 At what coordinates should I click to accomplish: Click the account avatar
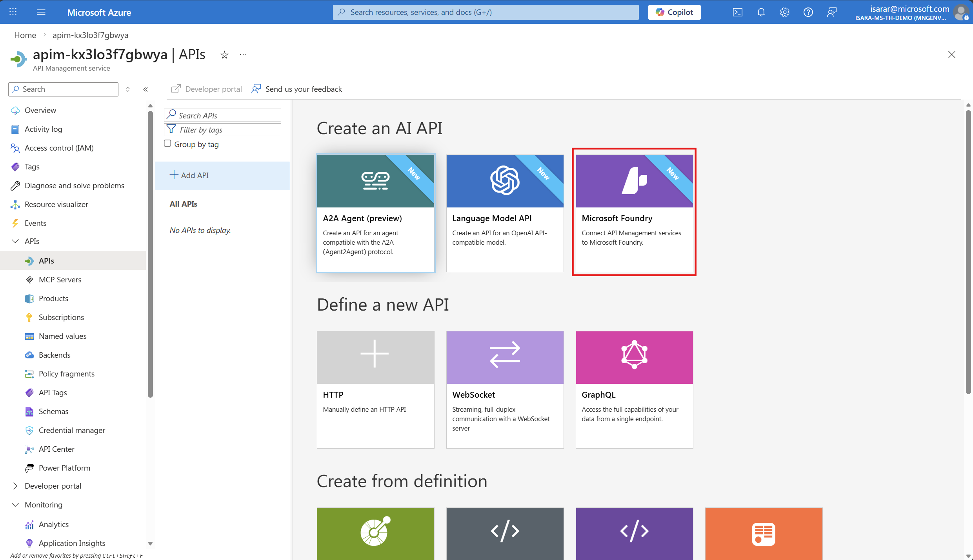961,12
